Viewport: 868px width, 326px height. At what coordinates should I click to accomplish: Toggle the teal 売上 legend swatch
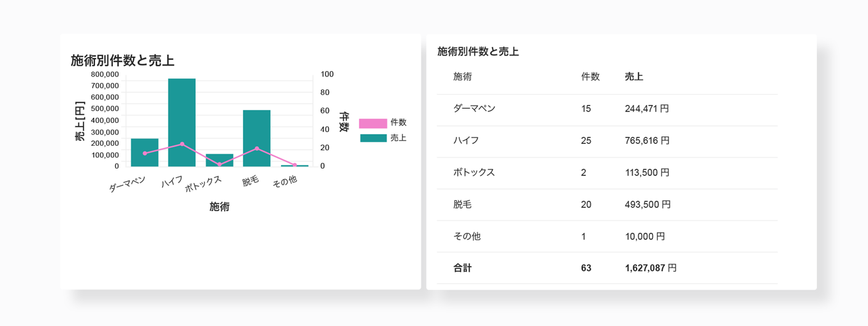coord(373,138)
